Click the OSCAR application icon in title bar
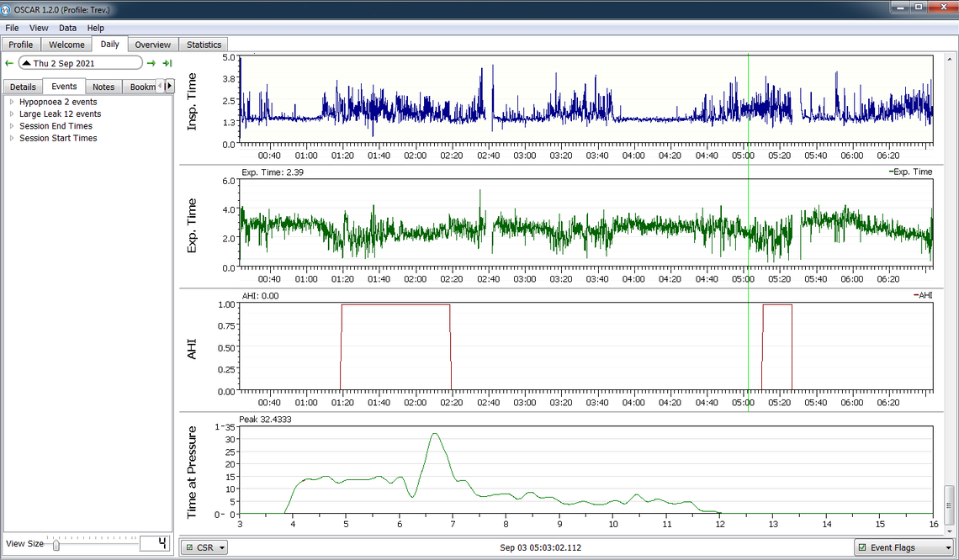Image resolution: width=959 pixels, height=560 pixels. (x=6, y=10)
